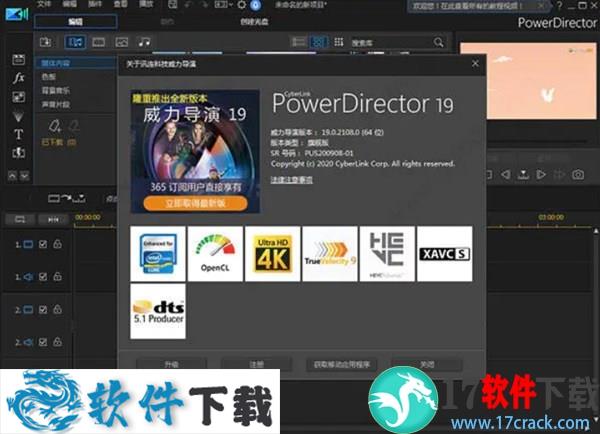Click the PowerDirector 19 promo banner image
Image resolution: width=600 pixels, height=434 pixels.
pos(195,152)
